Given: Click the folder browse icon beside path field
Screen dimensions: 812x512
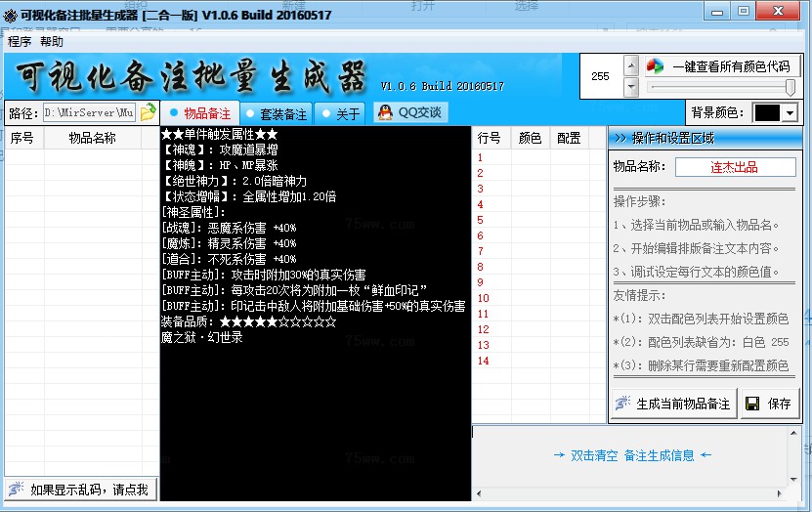Looking at the screenshot, I should (x=149, y=112).
